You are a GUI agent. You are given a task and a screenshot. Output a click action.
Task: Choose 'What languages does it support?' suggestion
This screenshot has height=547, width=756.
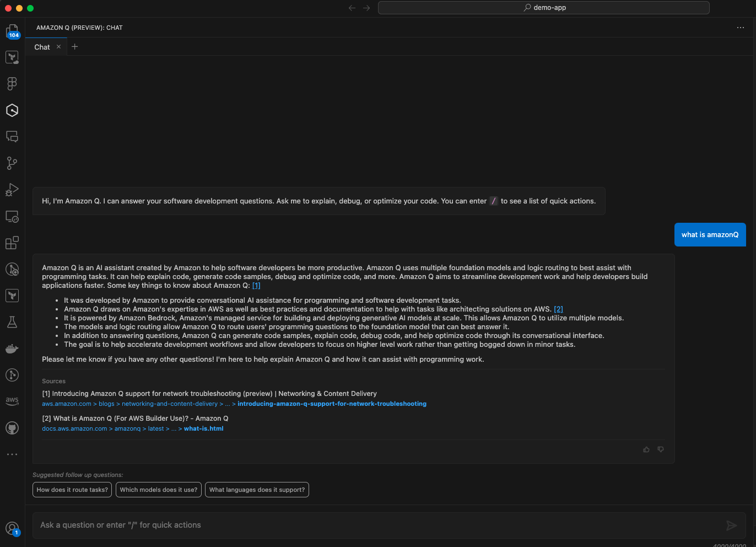tap(257, 490)
